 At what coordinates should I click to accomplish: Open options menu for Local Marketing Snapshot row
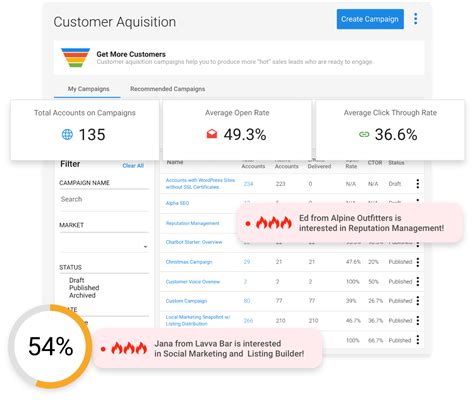[418, 321]
